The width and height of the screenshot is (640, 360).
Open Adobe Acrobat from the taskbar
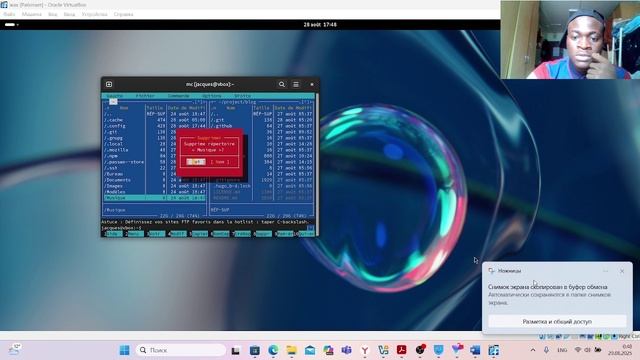coord(402,350)
